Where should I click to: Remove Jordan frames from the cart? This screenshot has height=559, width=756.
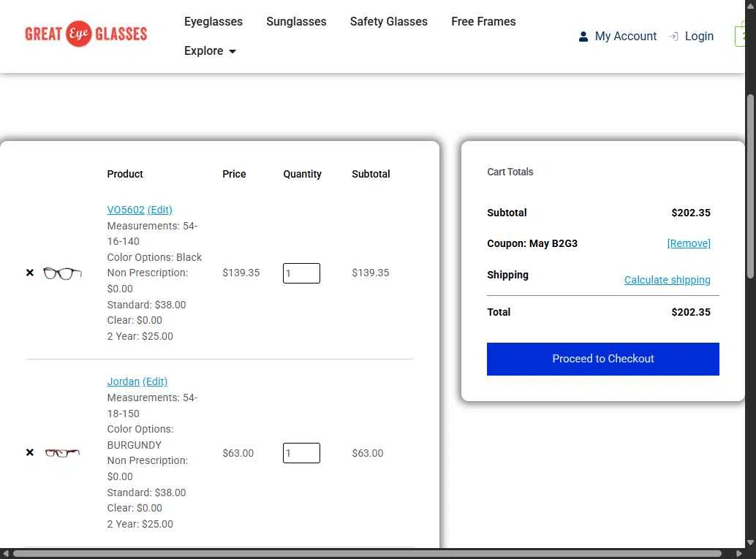pyautogui.click(x=30, y=452)
